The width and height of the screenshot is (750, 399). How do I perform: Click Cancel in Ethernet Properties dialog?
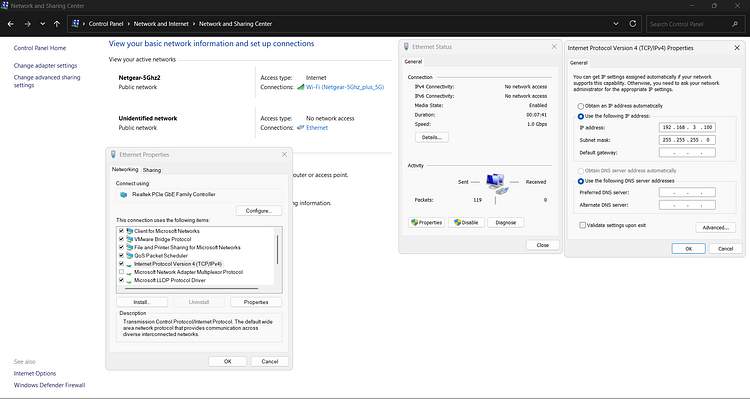click(270, 361)
